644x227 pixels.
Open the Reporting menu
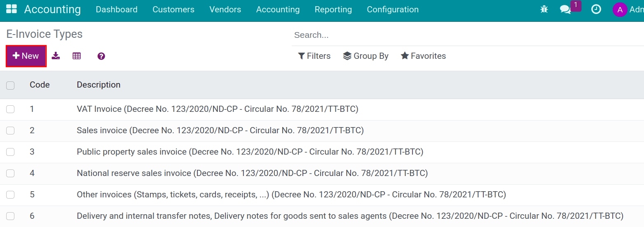[x=333, y=9]
